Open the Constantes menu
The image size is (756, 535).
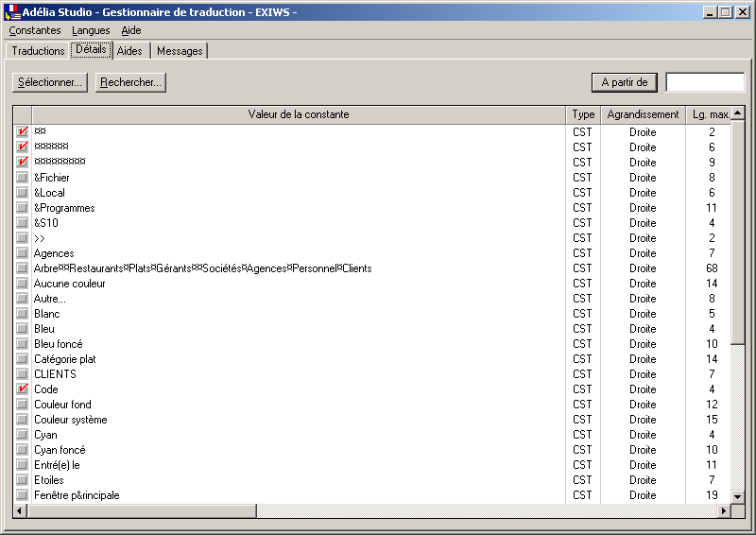pos(35,30)
